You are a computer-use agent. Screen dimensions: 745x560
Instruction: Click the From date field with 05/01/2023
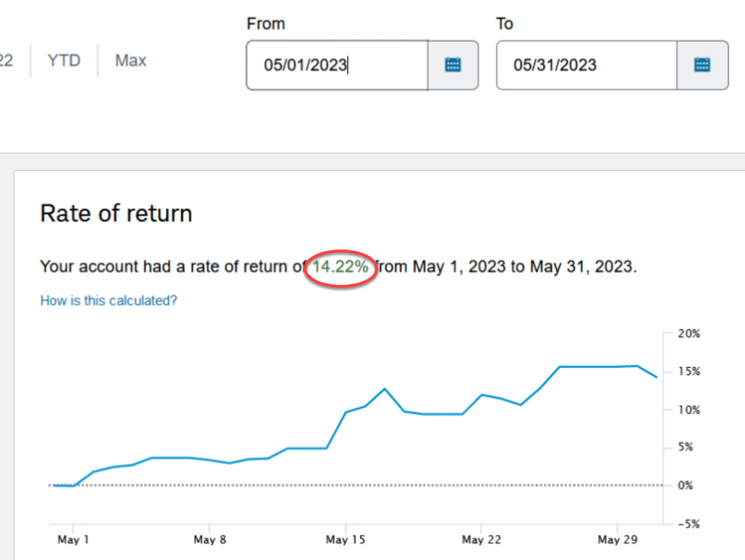pos(337,65)
